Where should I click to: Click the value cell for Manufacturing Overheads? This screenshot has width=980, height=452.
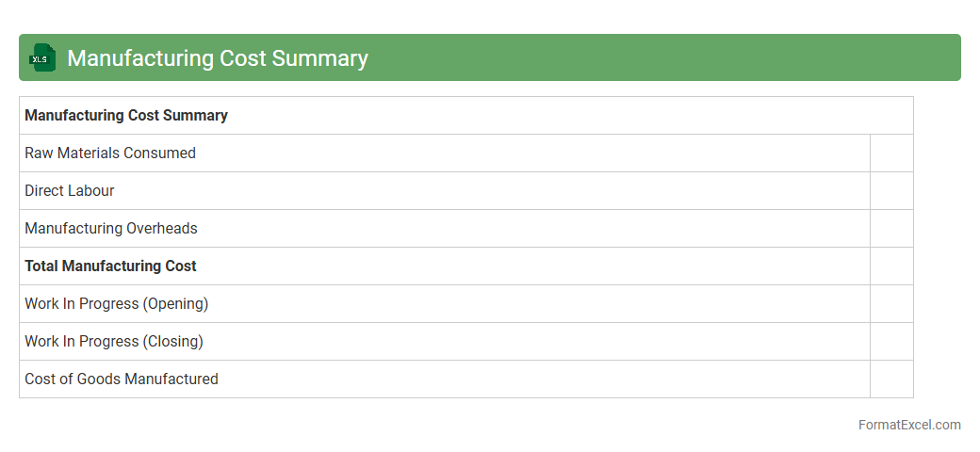coord(891,228)
